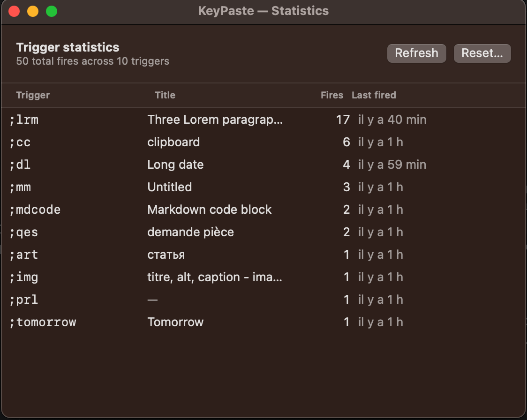Viewport: 527px width, 420px height.
Task: Select the ;mdcode trigger
Action: (35, 210)
